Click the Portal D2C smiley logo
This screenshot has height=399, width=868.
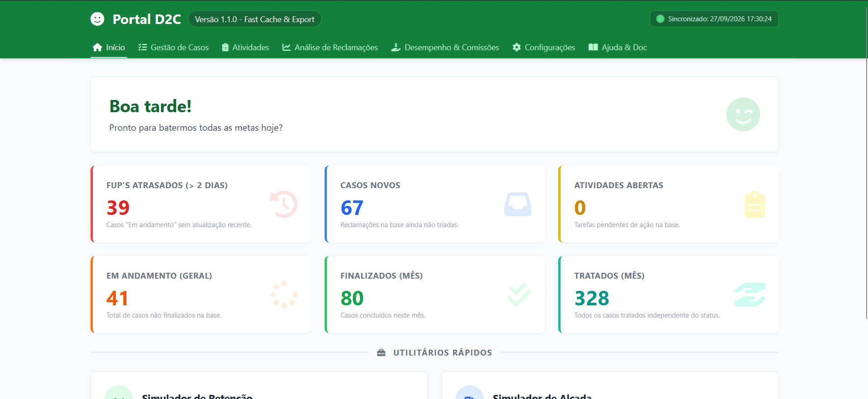tap(97, 19)
